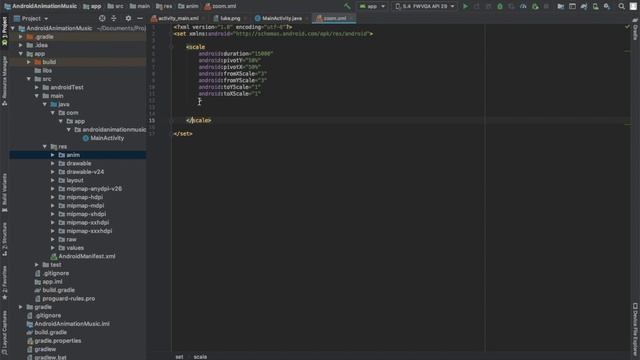Click the anim breadcrumb in navigation bar
The image size is (640, 360).
coord(188,6)
